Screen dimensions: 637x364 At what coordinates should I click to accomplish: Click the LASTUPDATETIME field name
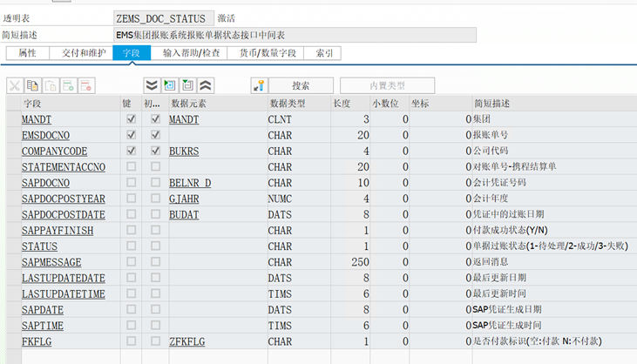coord(64,293)
